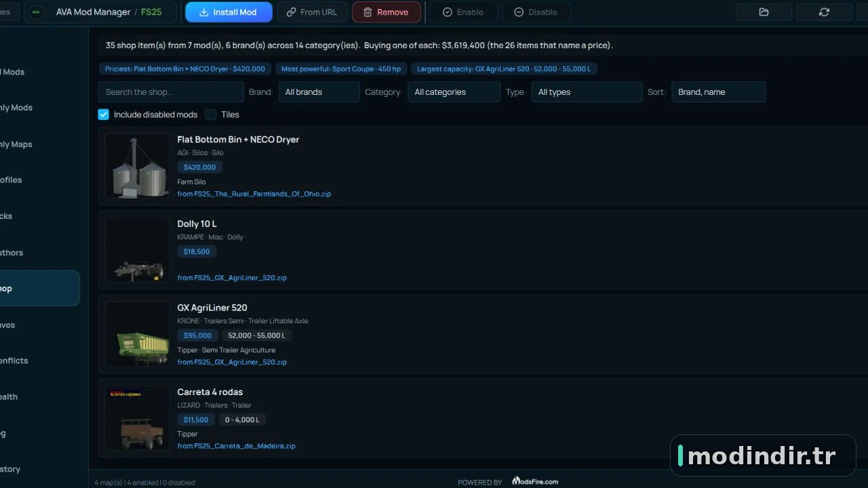The height and width of the screenshot is (488, 868).
Task: Click the AVA logo icon beside Mod Manager
Action: pyautogui.click(x=37, y=12)
